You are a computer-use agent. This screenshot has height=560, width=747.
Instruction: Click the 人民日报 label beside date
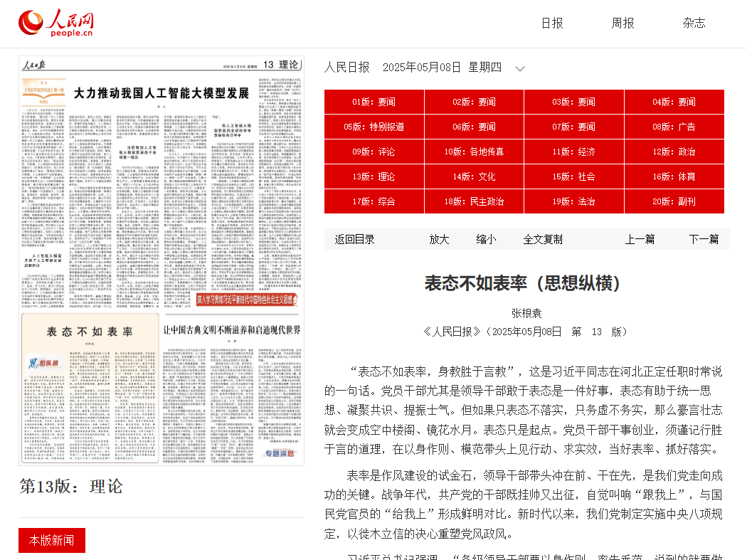[x=347, y=67]
